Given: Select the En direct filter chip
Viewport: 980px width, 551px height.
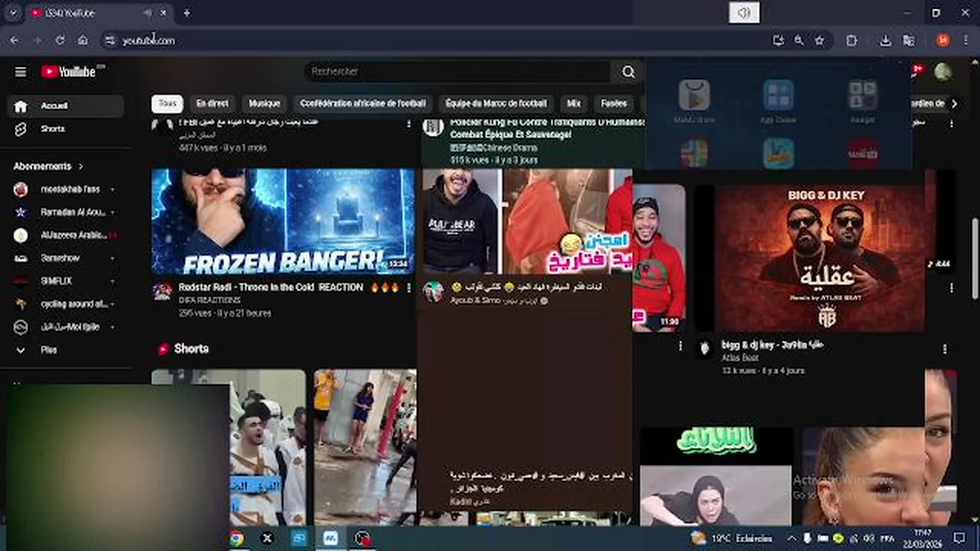Looking at the screenshot, I should tap(212, 103).
